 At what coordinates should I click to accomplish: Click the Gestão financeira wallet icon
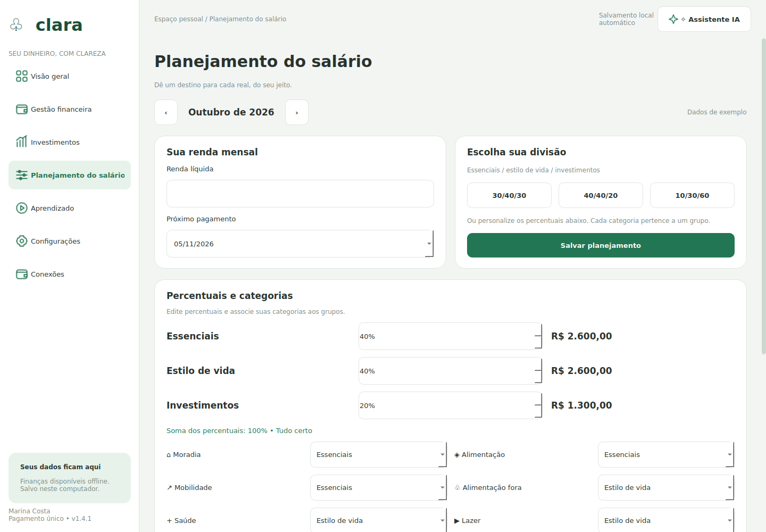tap(22, 109)
